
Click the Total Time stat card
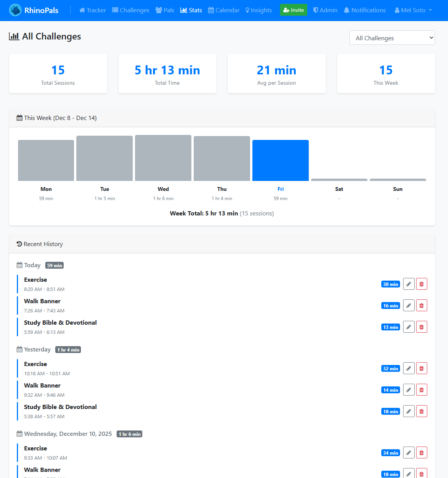click(167, 74)
